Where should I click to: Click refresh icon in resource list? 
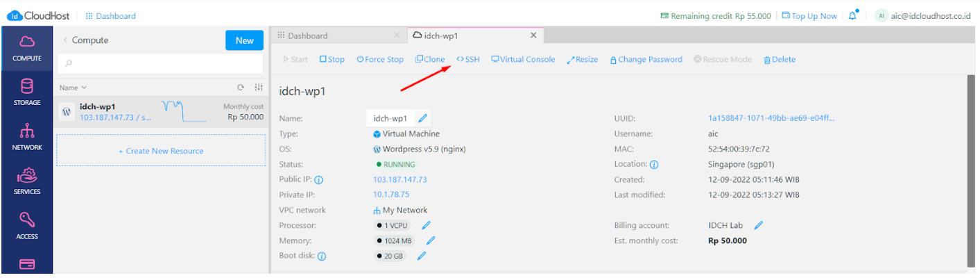[241, 88]
